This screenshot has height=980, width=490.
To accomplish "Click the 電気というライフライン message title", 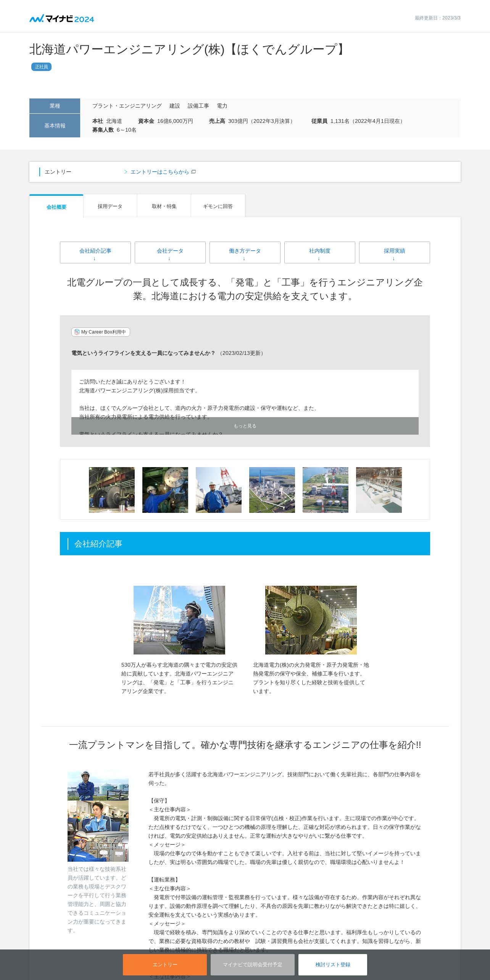I will [143, 353].
